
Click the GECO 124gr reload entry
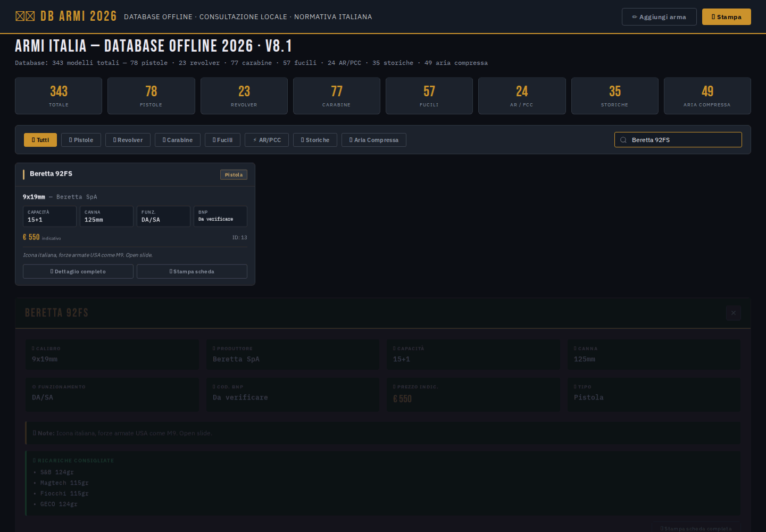[x=59, y=504]
